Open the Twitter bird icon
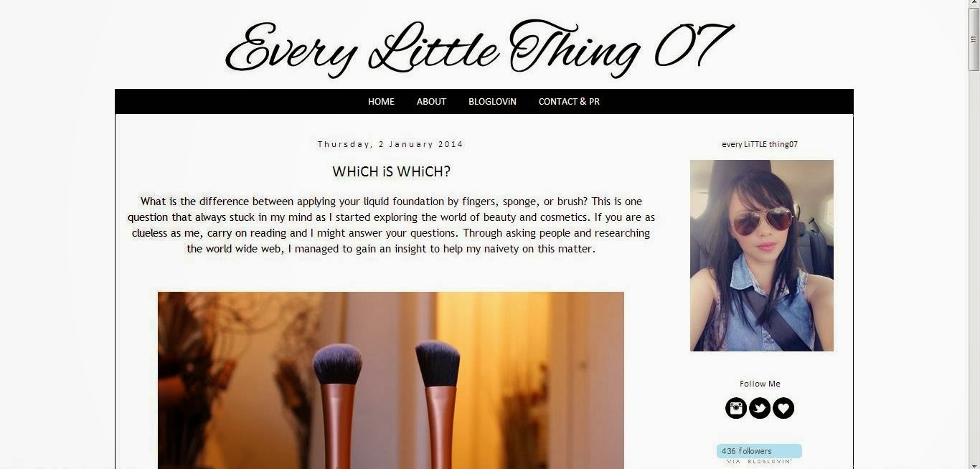 click(760, 408)
